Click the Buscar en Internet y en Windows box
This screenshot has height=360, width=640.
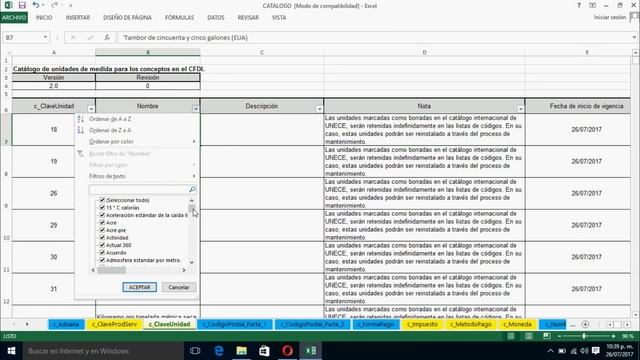103,351
